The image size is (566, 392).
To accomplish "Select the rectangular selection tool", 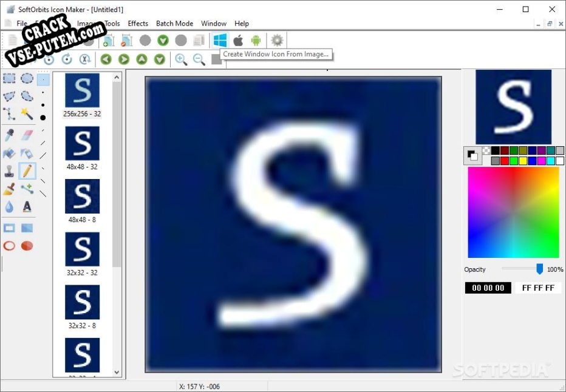I will (x=9, y=78).
